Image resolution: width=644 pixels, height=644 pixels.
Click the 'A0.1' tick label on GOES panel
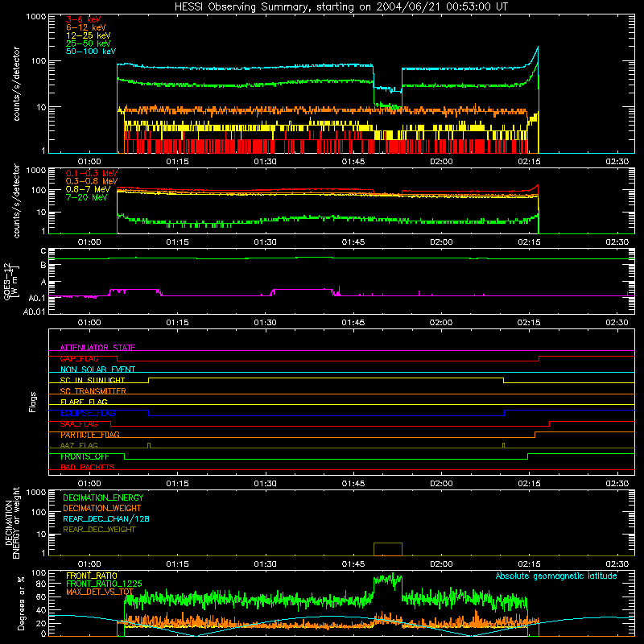point(37,299)
